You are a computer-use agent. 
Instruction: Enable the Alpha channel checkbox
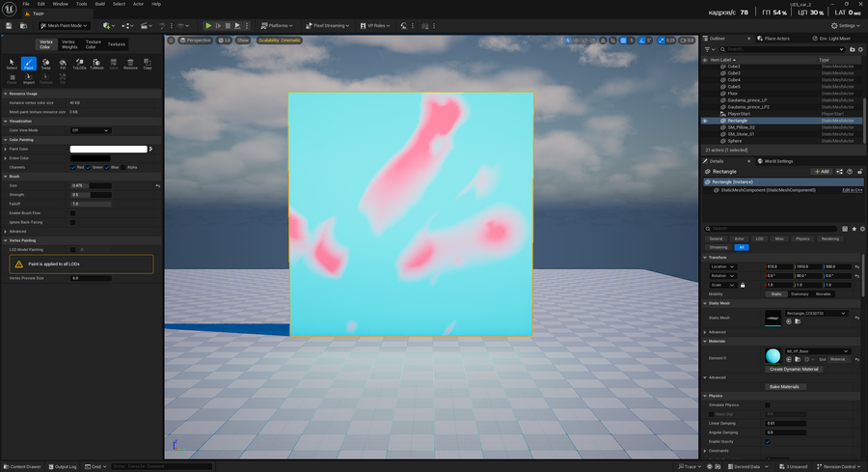[x=123, y=167]
